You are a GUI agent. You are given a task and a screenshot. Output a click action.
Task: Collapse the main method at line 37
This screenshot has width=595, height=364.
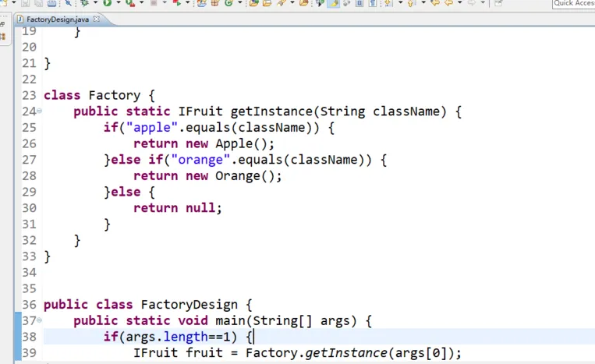pos(39,321)
